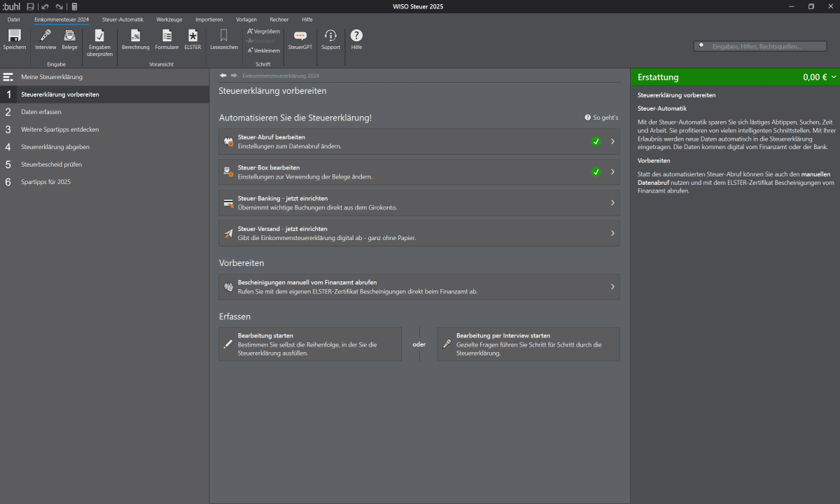Decrease font size with Verkleinern

pos(263,50)
